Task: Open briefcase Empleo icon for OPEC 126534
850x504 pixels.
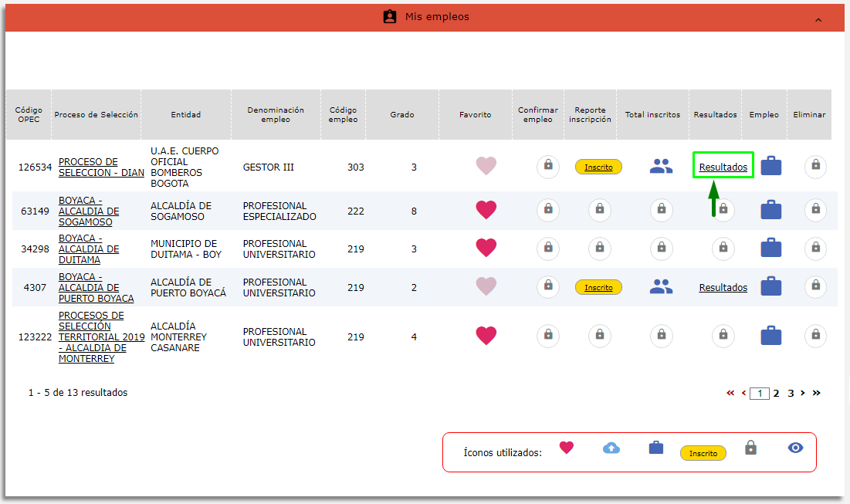Action: (x=770, y=167)
